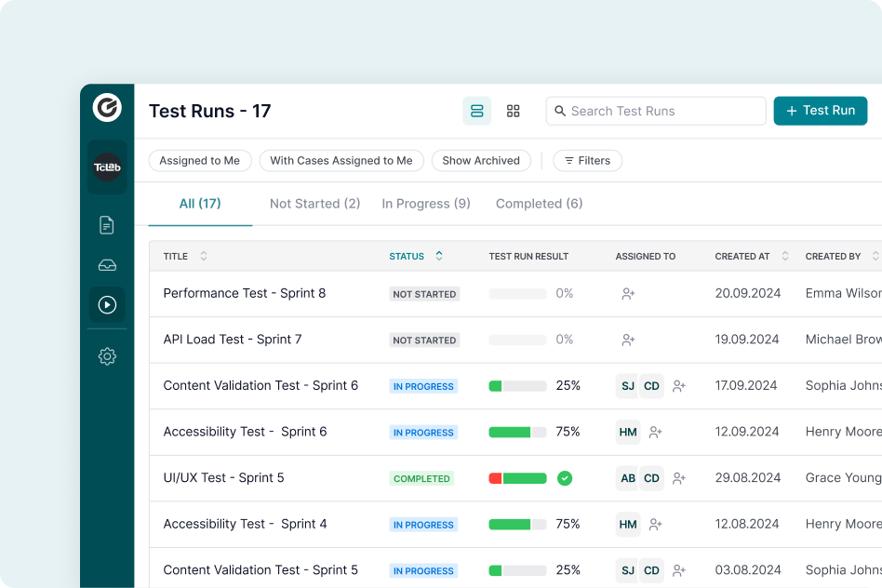This screenshot has height=588, width=882.
Task: Click Grace Young in Created By column
Action: (x=843, y=477)
